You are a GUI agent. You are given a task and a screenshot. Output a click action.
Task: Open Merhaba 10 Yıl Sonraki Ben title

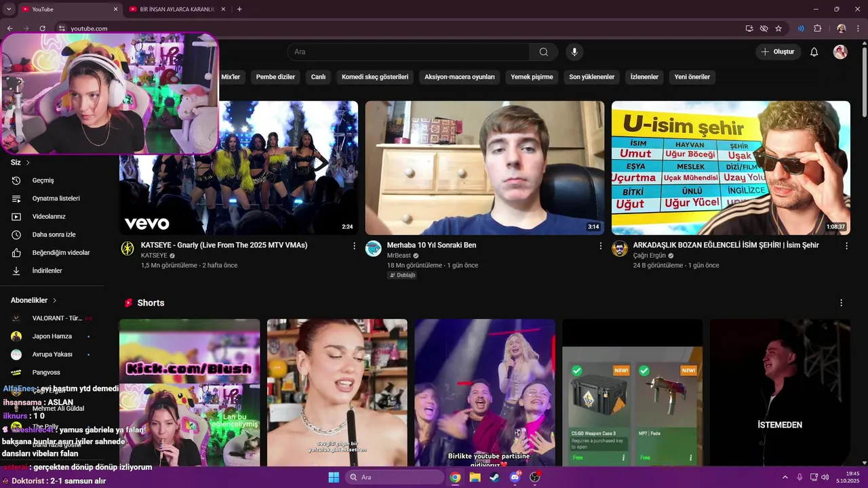[x=431, y=245]
